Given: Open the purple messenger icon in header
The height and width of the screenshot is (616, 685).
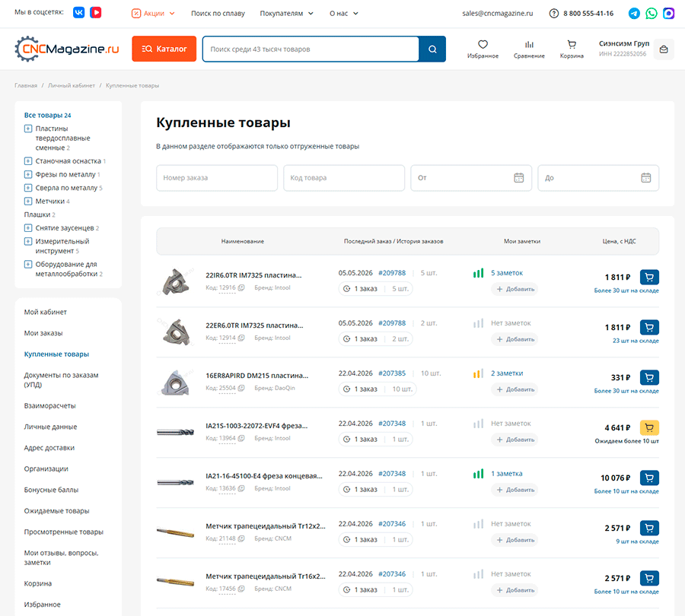Looking at the screenshot, I should (x=668, y=13).
